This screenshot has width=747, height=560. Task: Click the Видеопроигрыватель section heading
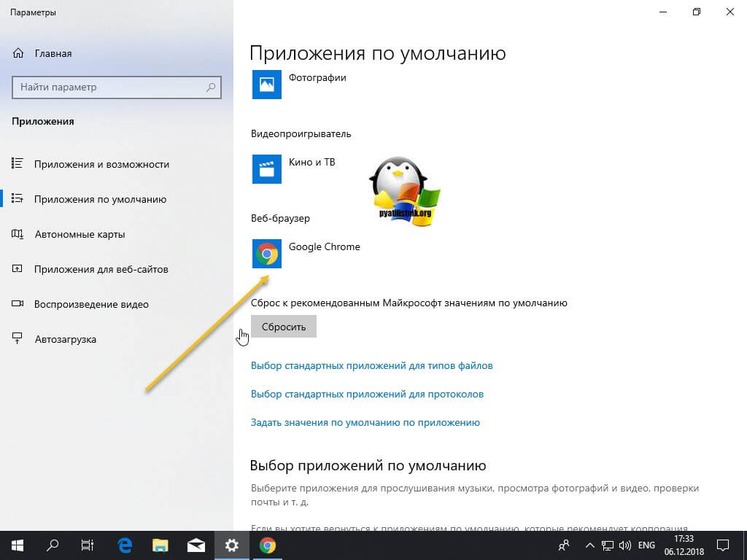(301, 134)
